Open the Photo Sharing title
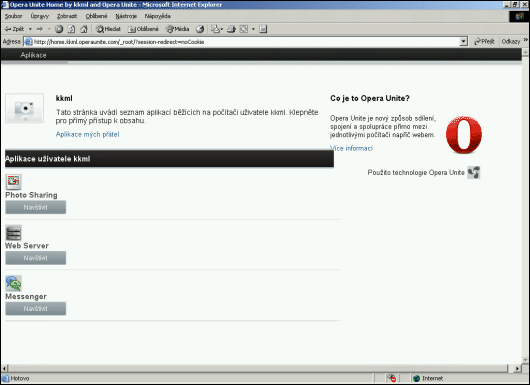Screen dimensions: 530x385 coord(31,195)
